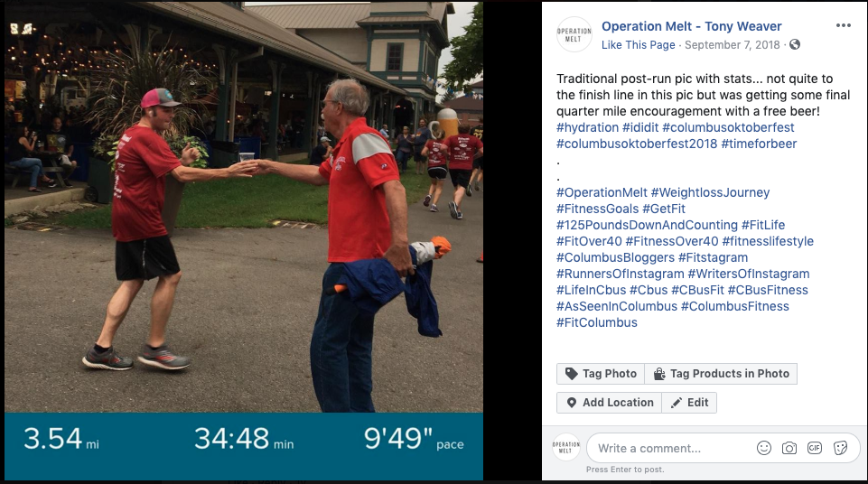
Task: Open the post options three-dot menu
Action: click(x=843, y=25)
